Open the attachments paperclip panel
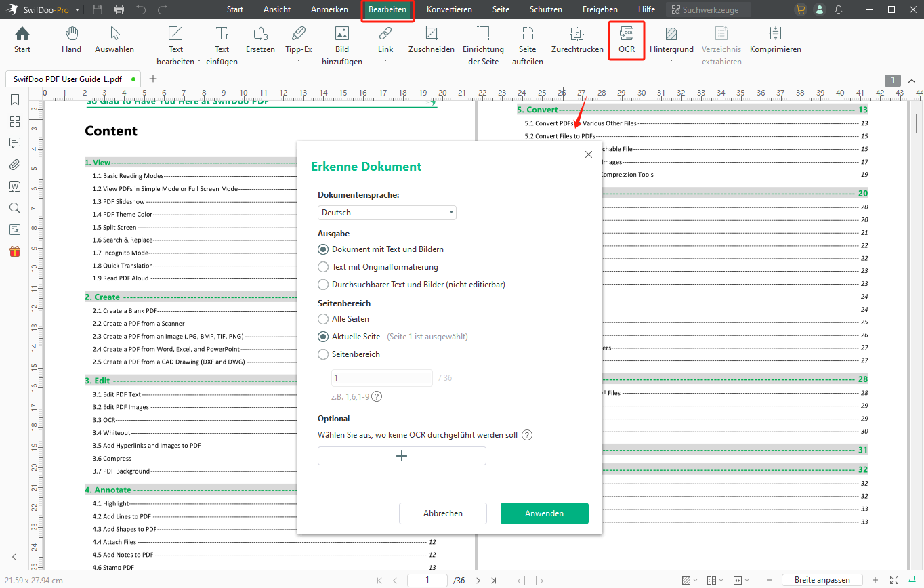 coord(14,165)
